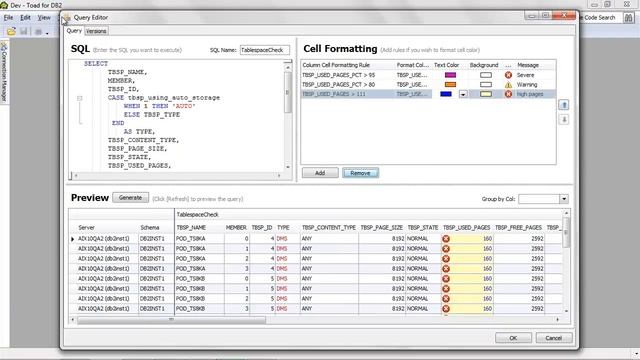Click the magenta text color swatch
Image resolution: width=640 pixels, height=360 pixels.
tap(450, 75)
